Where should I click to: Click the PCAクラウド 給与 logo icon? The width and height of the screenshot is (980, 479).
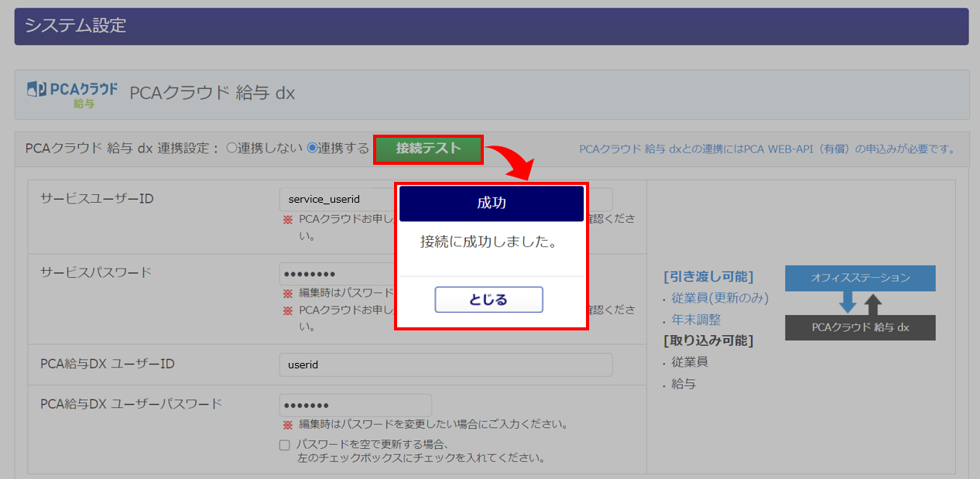pyautogui.click(x=72, y=94)
